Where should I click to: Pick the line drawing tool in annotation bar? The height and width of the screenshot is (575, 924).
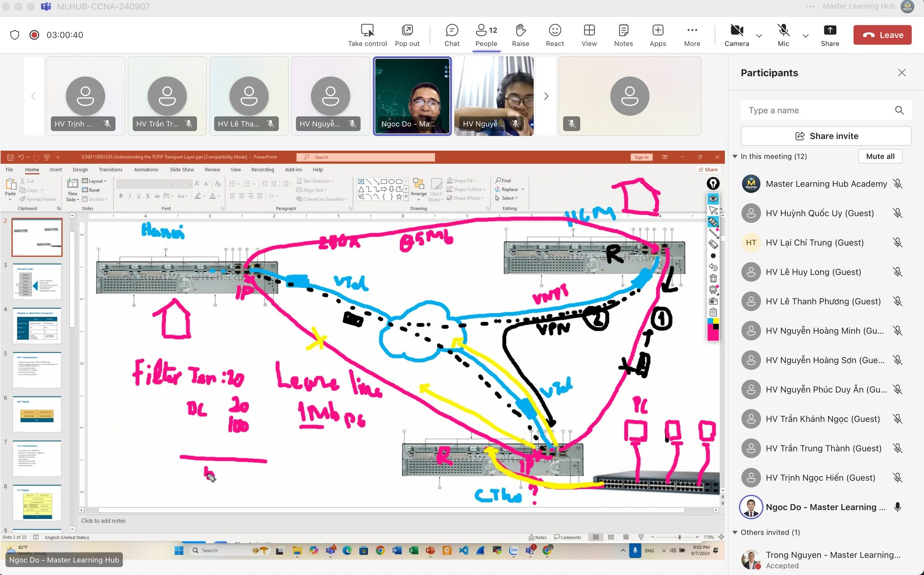pyautogui.click(x=713, y=233)
